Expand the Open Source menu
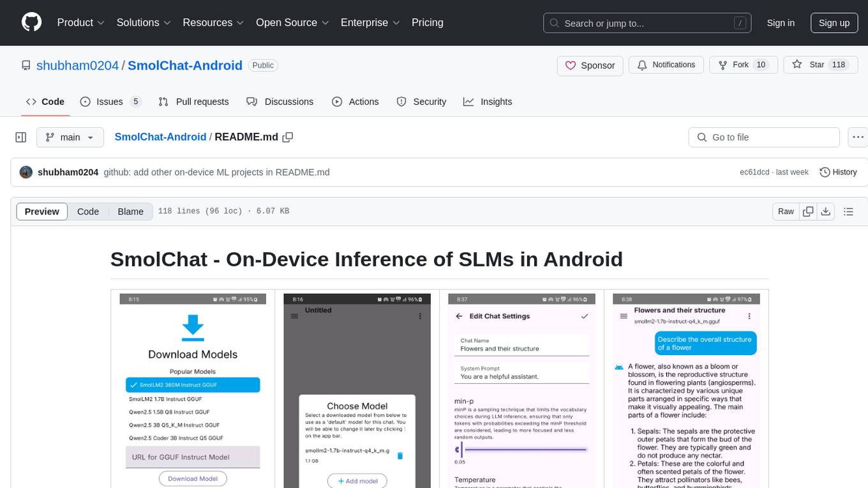Screen dimensions: 868x488 click(x=292, y=22)
